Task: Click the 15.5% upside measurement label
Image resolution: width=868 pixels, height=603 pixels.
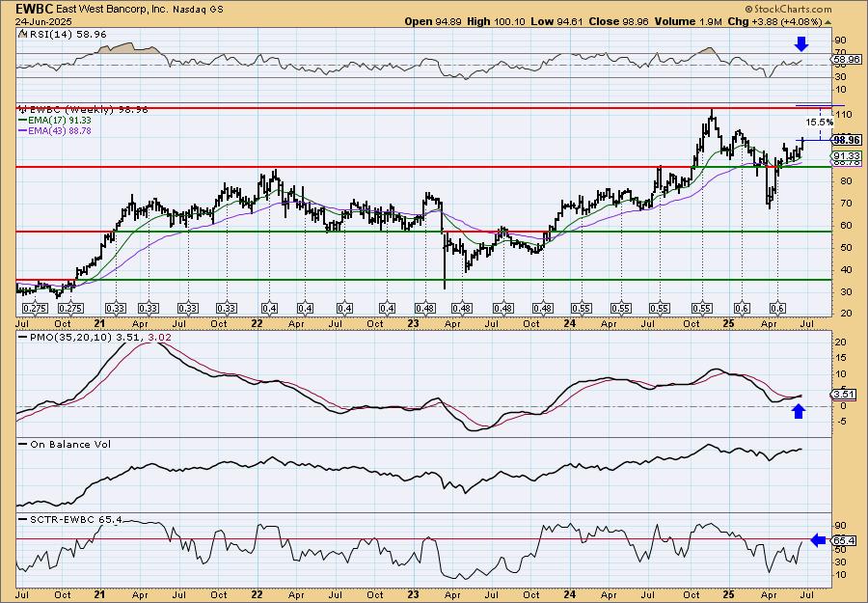Action: (819, 122)
